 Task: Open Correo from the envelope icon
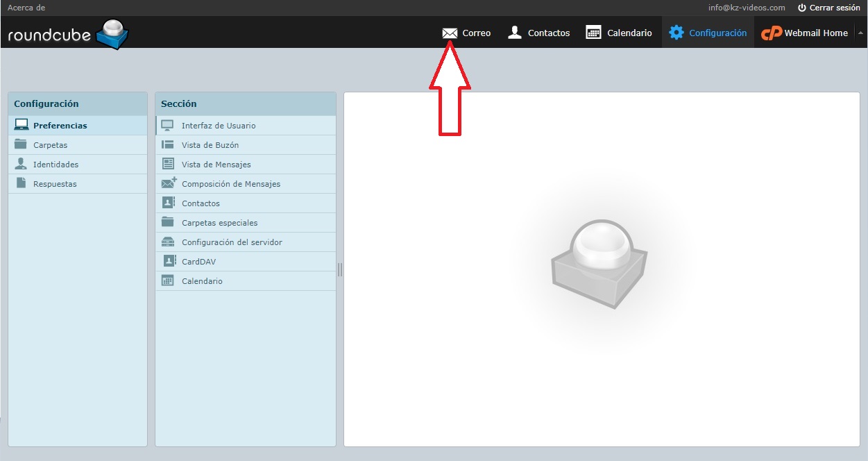(450, 33)
